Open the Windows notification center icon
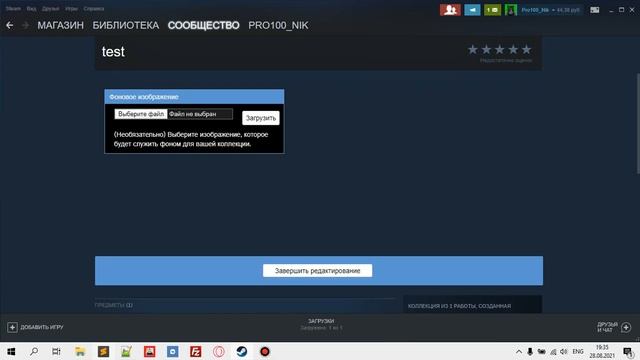Screen dimensions: 640x360 [x=629, y=352]
